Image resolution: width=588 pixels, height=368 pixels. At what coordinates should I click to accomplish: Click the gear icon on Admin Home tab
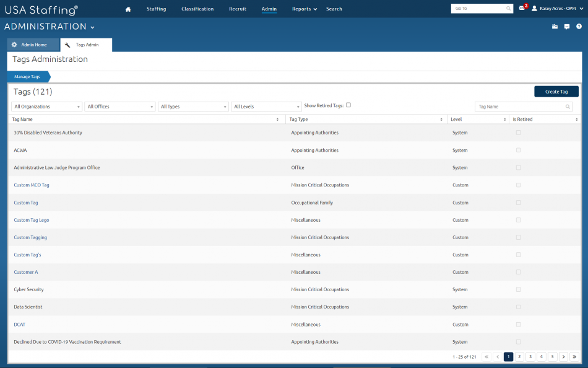pos(14,45)
